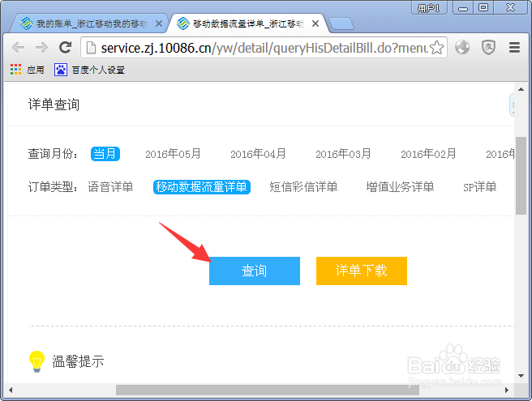Screen dimensions: 532x401
Task: Click the scroll down arrow
Action: [521, 376]
